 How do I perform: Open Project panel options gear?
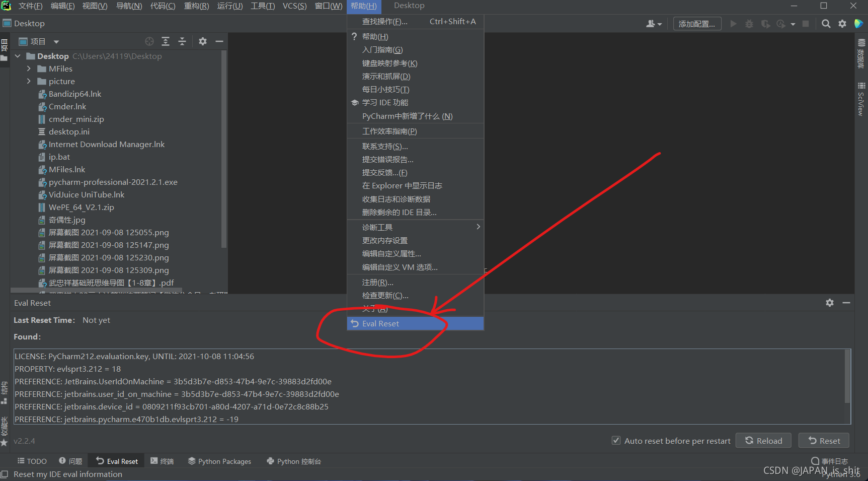[x=203, y=41]
